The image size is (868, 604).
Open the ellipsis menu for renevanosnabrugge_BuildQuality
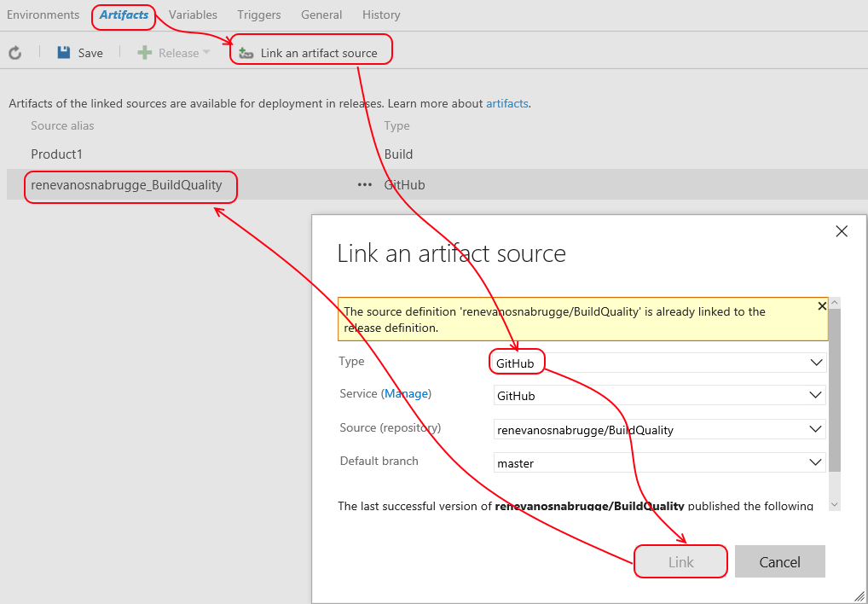365,185
